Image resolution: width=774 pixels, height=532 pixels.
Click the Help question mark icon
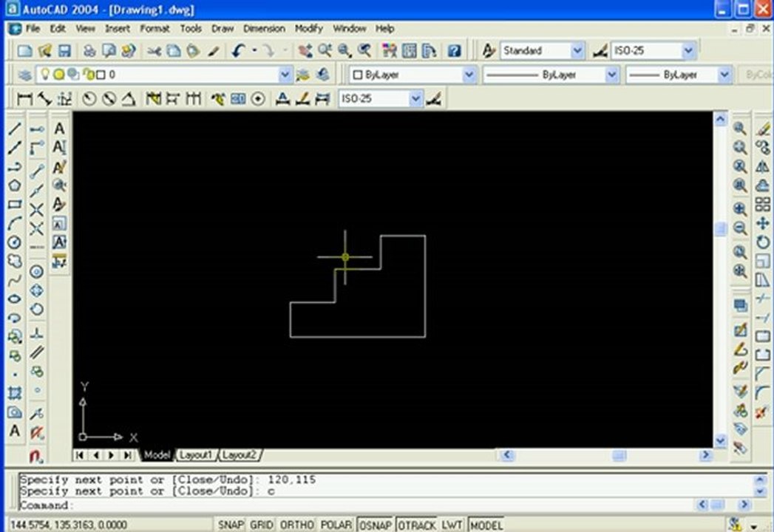pos(454,50)
